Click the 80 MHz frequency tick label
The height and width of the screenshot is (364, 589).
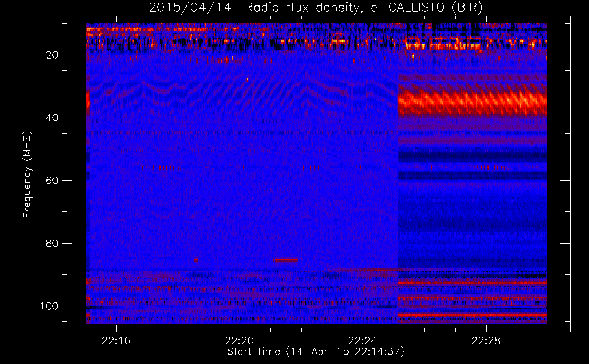click(52, 244)
